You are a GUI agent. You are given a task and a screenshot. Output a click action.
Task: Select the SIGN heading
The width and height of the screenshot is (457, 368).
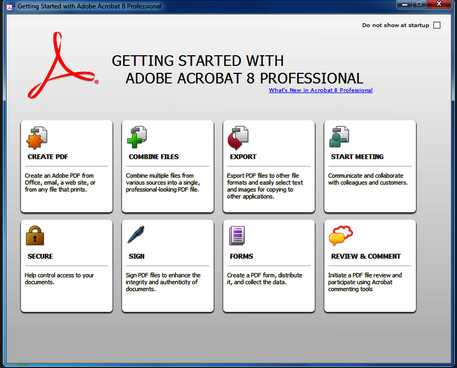137,256
